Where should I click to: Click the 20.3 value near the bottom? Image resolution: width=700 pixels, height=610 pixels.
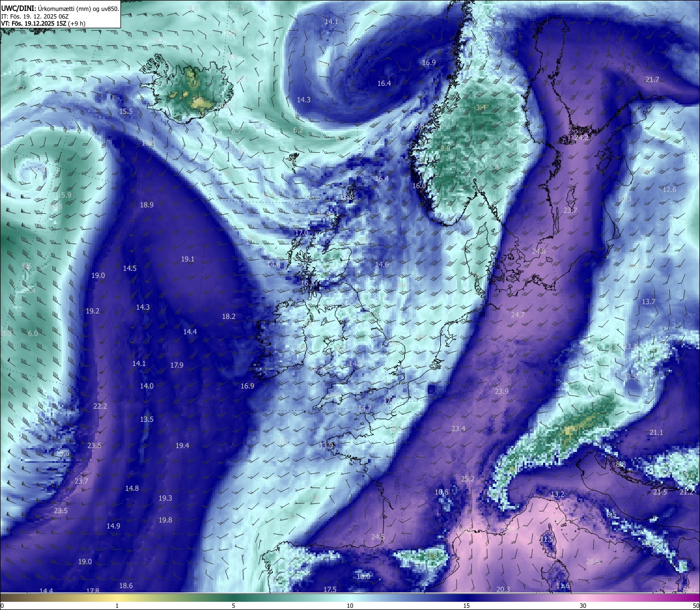(503, 589)
